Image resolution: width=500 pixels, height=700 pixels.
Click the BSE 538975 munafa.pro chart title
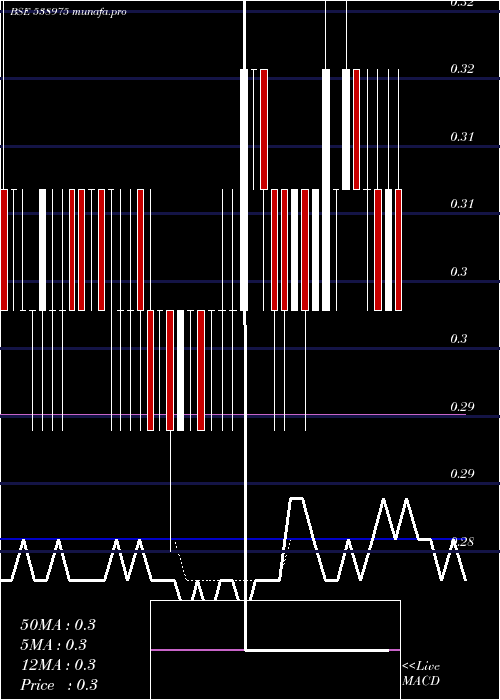68,12
